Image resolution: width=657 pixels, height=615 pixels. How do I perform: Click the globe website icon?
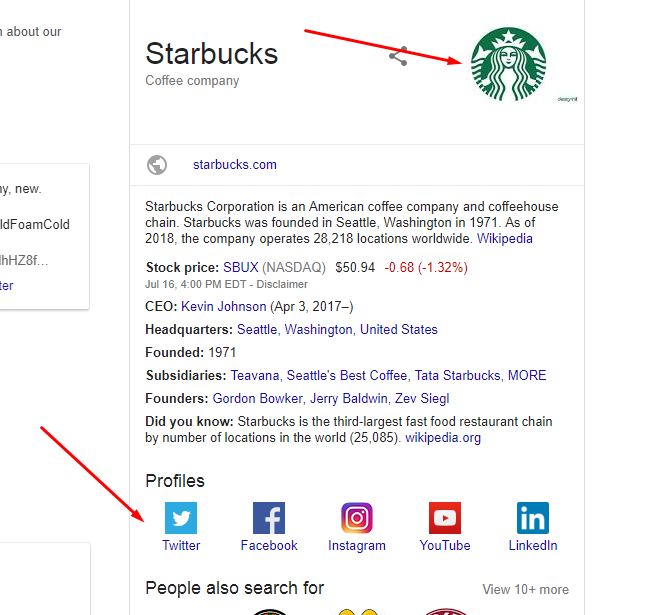click(157, 165)
